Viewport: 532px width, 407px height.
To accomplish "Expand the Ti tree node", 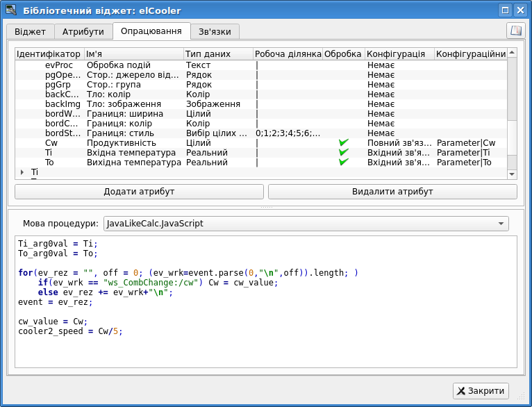I will (x=22, y=172).
